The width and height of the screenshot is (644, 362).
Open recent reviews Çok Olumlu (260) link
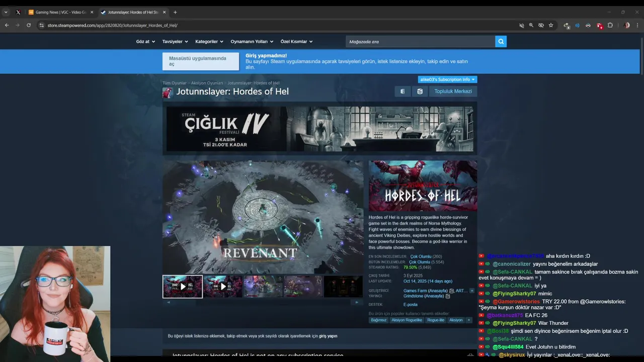(x=426, y=256)
